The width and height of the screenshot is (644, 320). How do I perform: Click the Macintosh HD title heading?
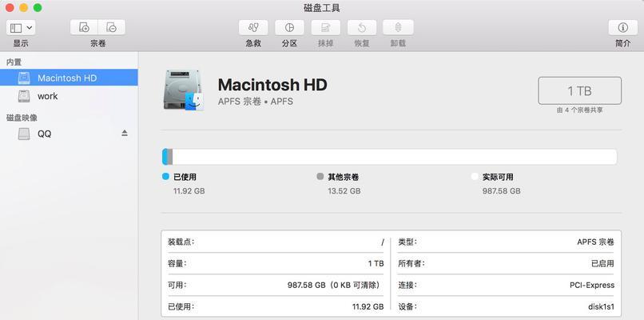[272, 85]
